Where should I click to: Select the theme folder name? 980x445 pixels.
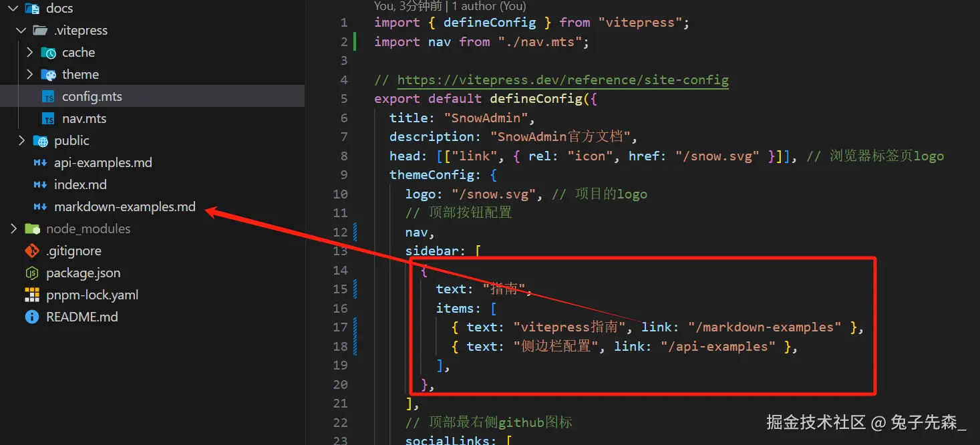[x=80, y=74]
